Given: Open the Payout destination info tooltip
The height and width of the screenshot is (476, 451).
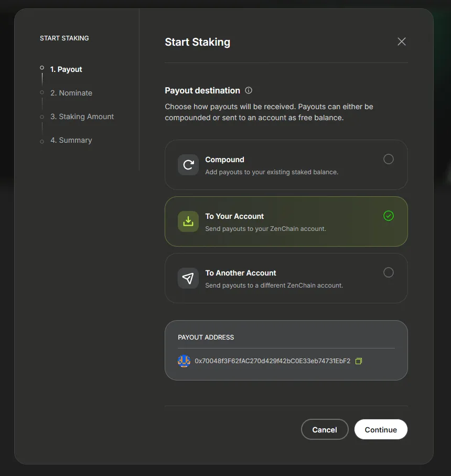Looking at the screenshot, I should coord(249,90).
